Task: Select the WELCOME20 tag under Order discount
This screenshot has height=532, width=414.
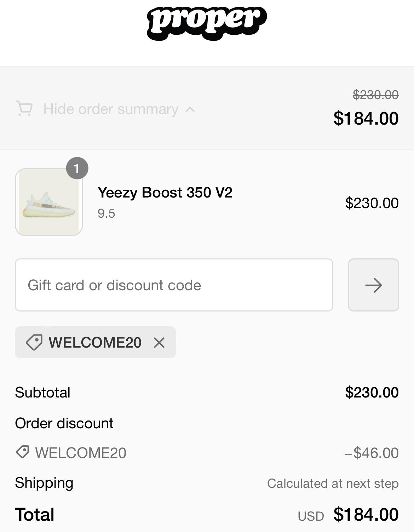Action: (81, 452)
